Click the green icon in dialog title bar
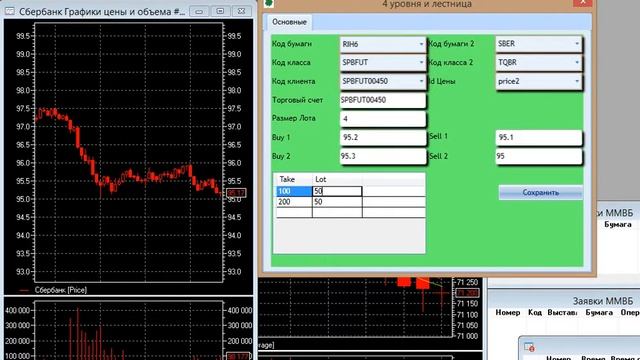640x360 pixels. [x=269, y=3]
